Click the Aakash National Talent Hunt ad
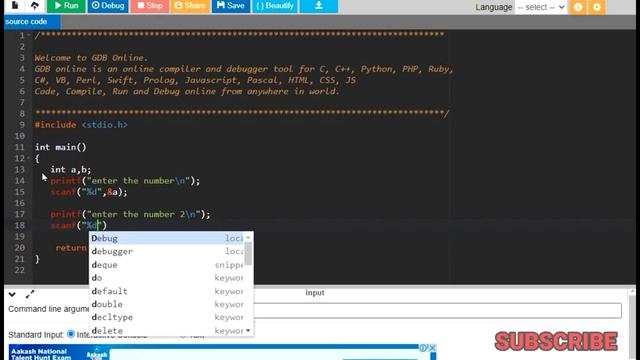 pos(222,352)
